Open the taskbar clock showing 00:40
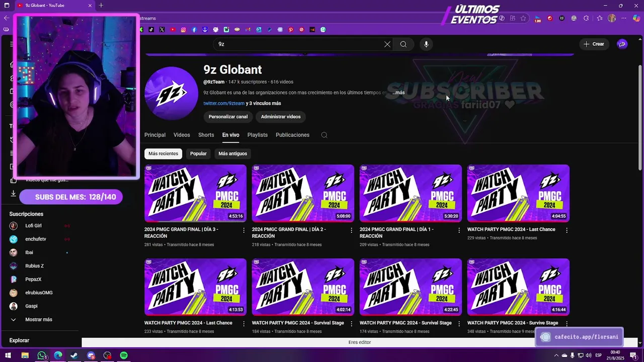The height and width of the screenshot is (362, 644). click(x=615, y=355)
